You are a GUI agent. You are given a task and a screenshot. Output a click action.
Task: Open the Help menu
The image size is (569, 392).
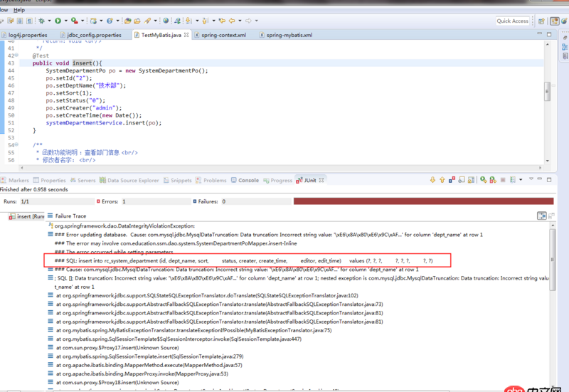tap(18, 10)
